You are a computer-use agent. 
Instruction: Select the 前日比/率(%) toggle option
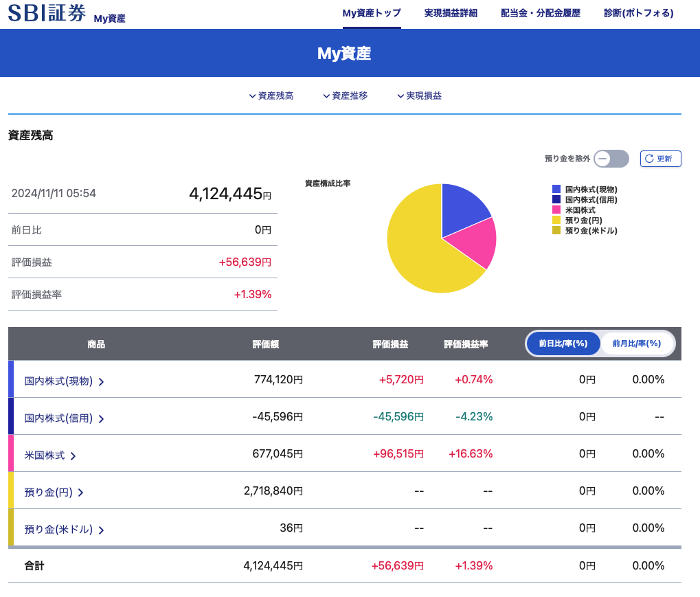563,343
